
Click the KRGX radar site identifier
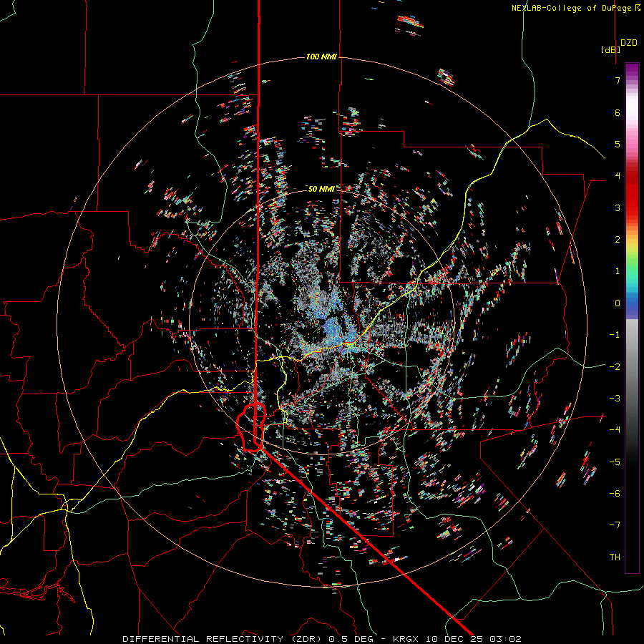406,639
